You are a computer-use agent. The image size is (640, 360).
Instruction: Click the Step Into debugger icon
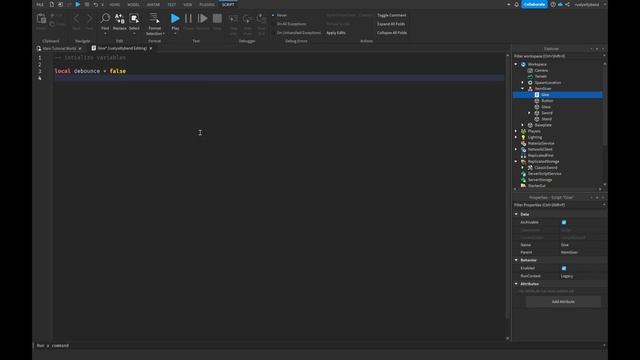(x=233, y=19)
